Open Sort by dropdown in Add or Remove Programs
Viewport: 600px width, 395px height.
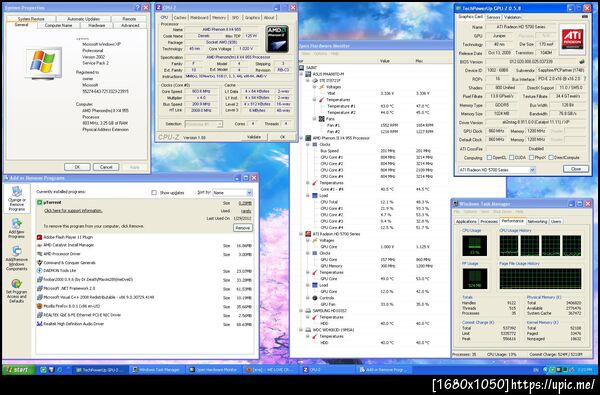pos(233,193)
